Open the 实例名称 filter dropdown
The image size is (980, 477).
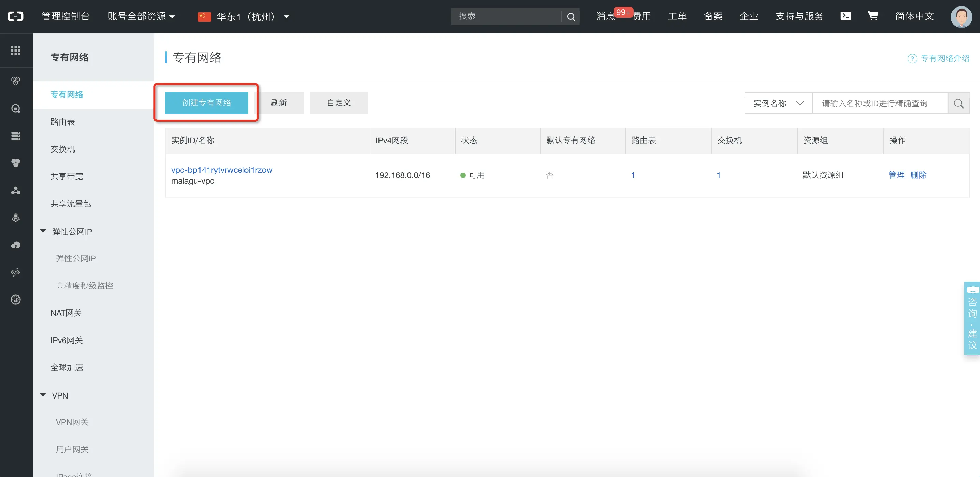coord(778,103)
